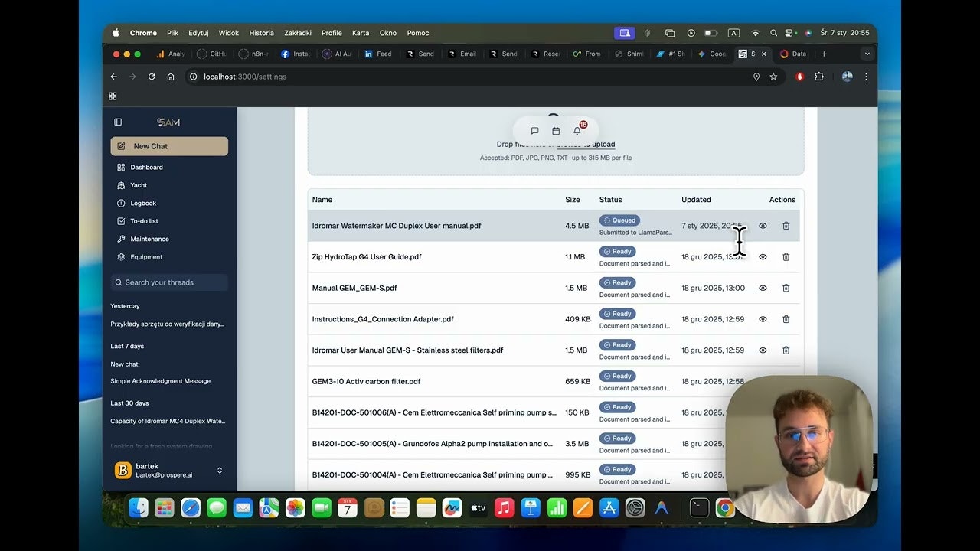
Task: Open Chrome extensions puzzle icon
Action: point(819,77)
